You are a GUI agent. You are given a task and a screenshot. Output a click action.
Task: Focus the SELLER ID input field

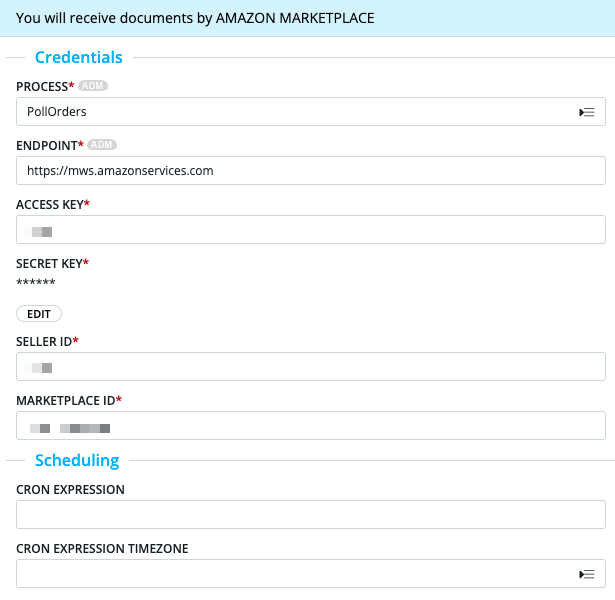(311, 366)
